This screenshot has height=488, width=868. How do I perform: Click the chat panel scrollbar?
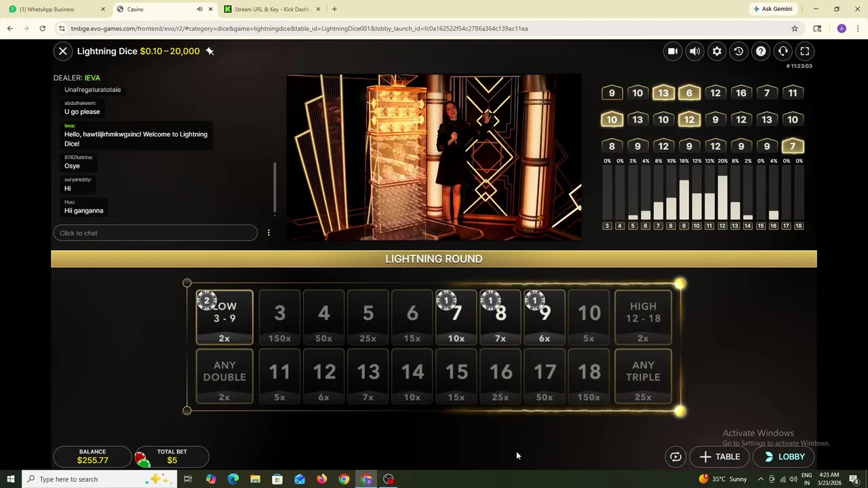click(275, 188)
